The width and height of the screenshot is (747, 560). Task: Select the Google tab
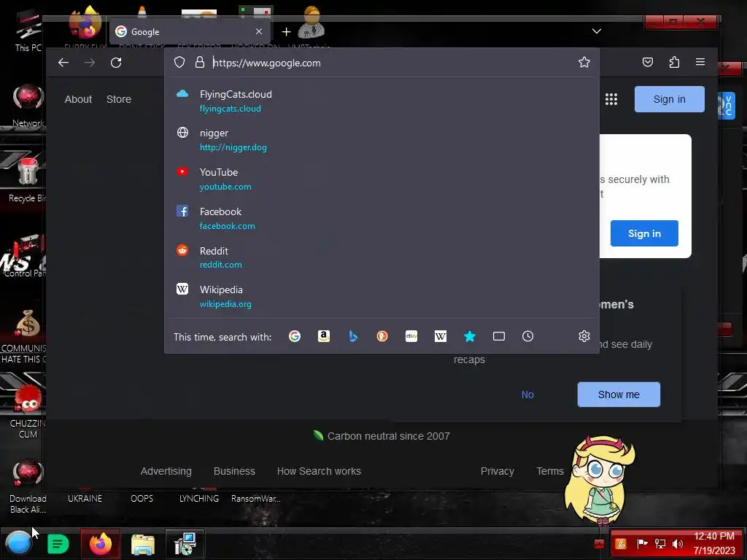point(190,31)
